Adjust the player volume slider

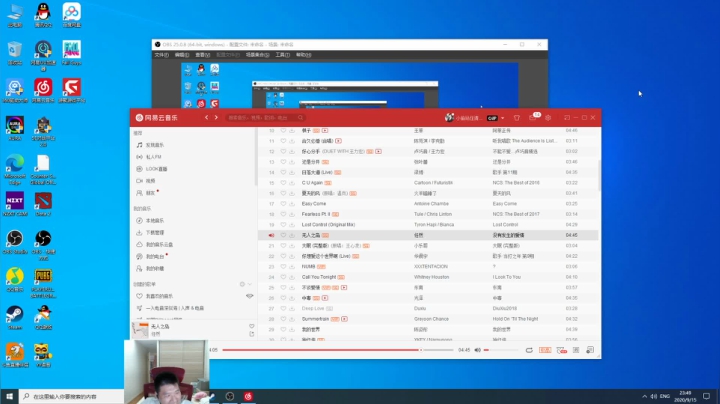click(x=501, y=350)
